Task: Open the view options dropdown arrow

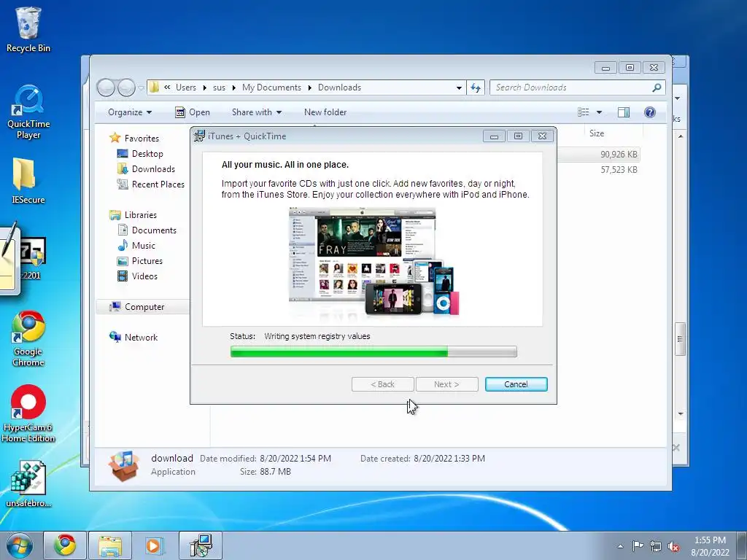Action: pos(600,112)
